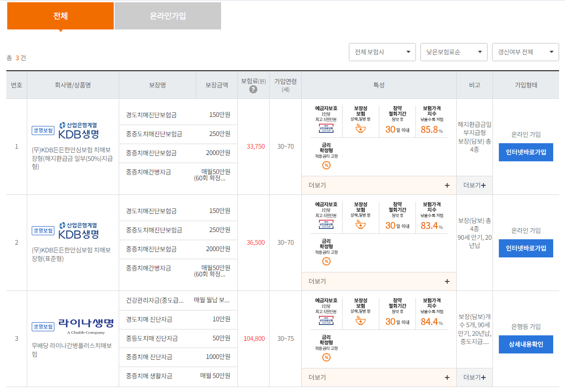Click the 금리 확정형 percent icon in row 2
This screenshot has width=565, height=392.
pos(326,261)
